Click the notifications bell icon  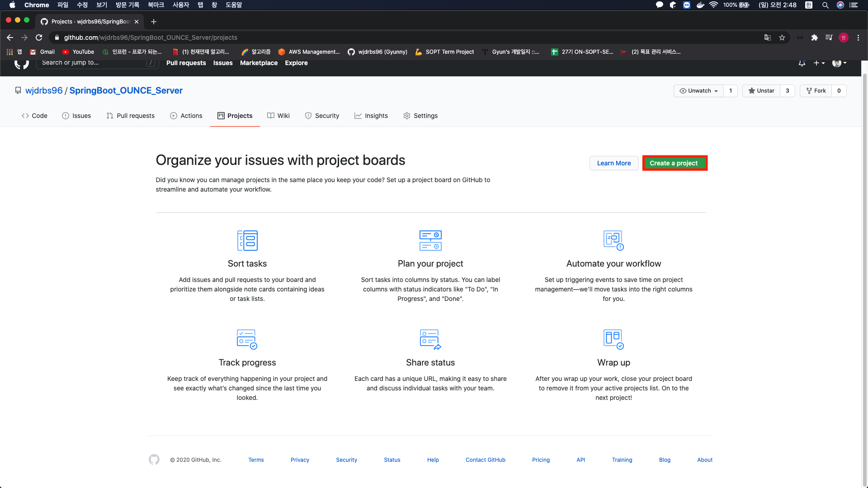(802, 63)
